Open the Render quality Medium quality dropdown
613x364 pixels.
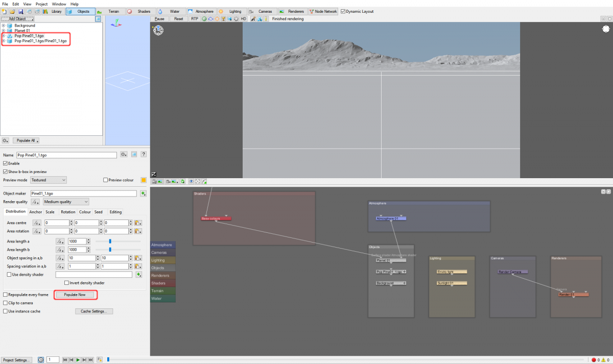click(66, 202)
